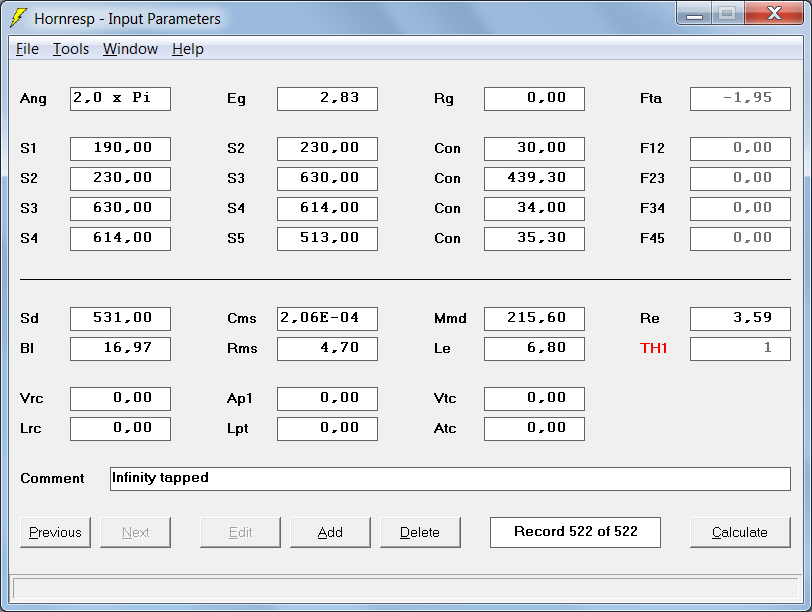Screen dimensions: 812x612
Task: Click the Comment field reading Infinity tapped
Action: coord(451,479)
